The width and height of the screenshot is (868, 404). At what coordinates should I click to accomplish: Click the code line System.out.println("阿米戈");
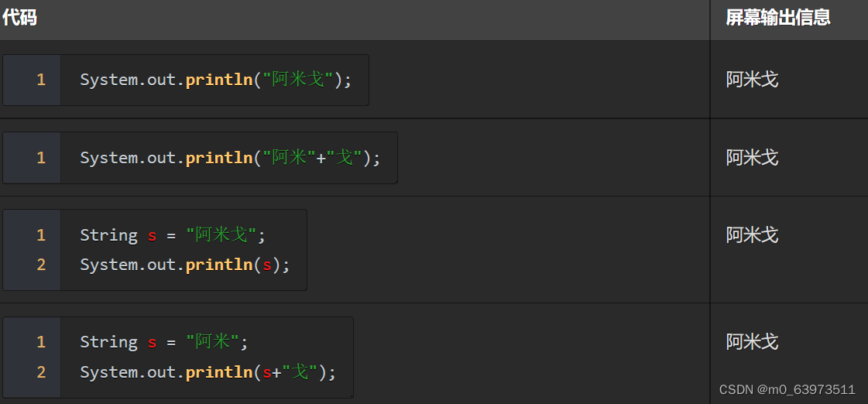(216, 80)
